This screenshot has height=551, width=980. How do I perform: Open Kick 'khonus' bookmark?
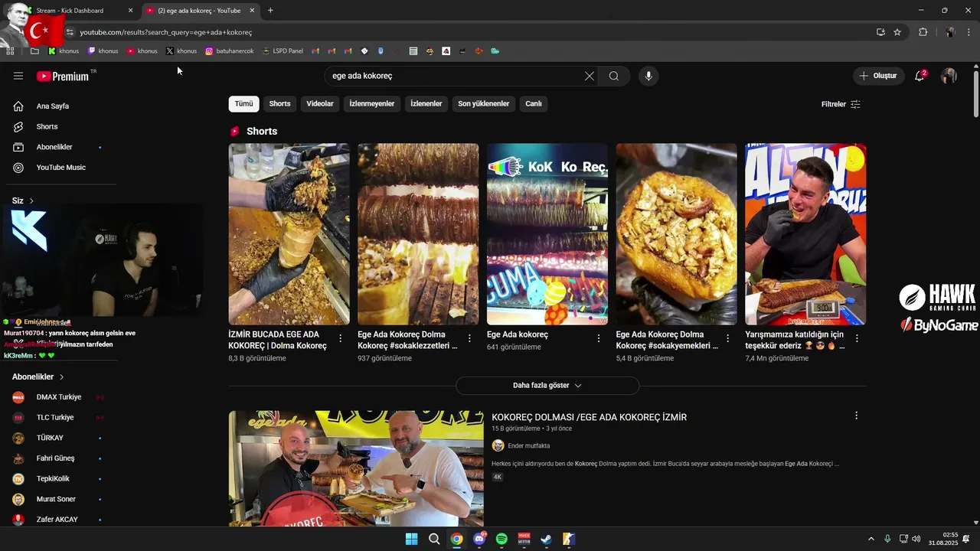click(x=64, y=51)
